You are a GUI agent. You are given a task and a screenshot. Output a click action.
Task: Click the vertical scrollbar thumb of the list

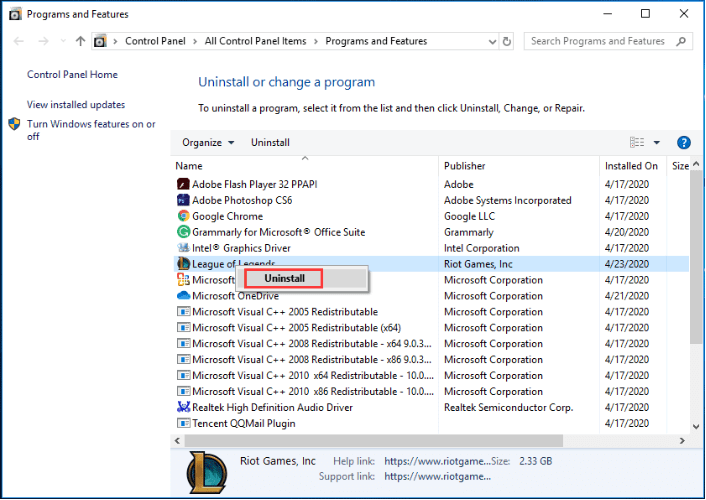[x=696, y=257]
